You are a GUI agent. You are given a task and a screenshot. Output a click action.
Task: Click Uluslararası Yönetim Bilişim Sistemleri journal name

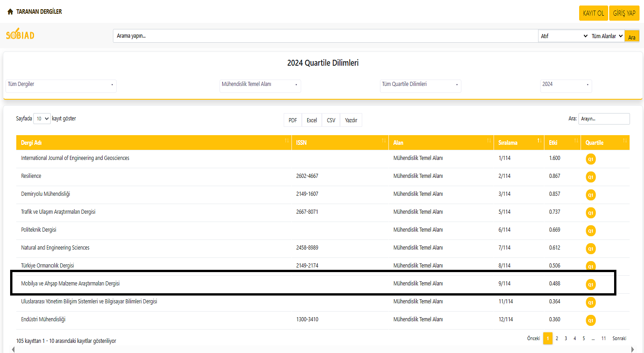[89, 302]
